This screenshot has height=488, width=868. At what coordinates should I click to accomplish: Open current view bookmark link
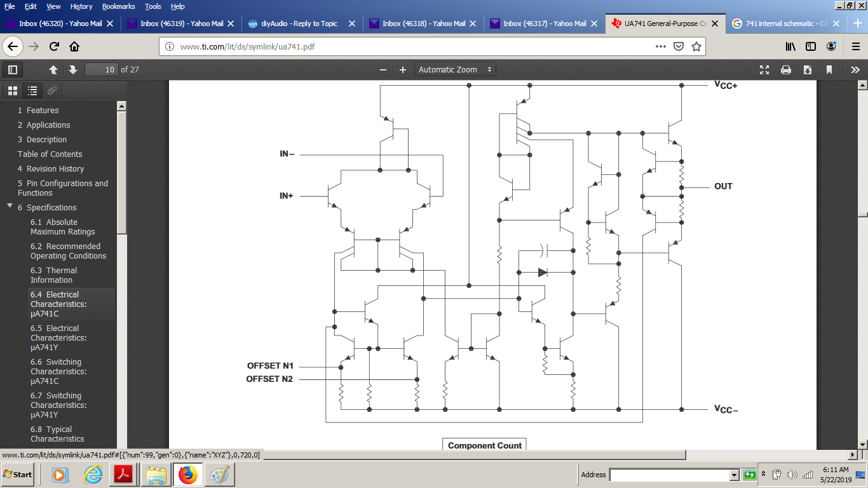pos(829,70)
